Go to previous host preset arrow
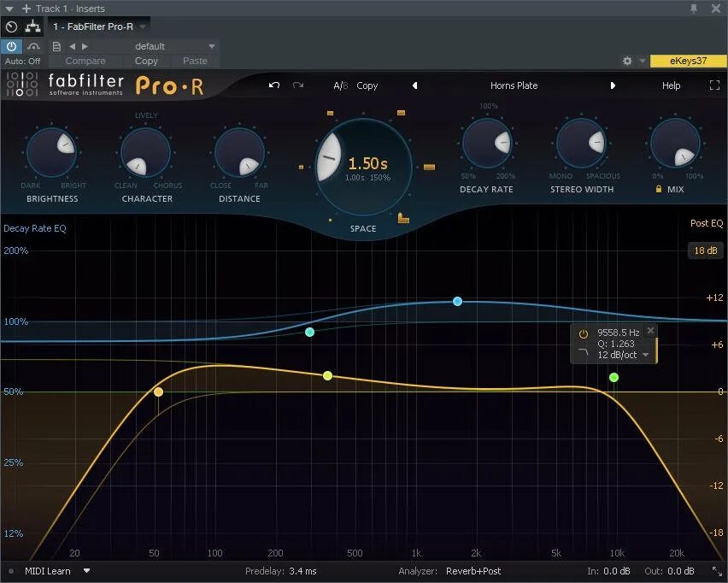Screen dimensions: 728x583 72,46
